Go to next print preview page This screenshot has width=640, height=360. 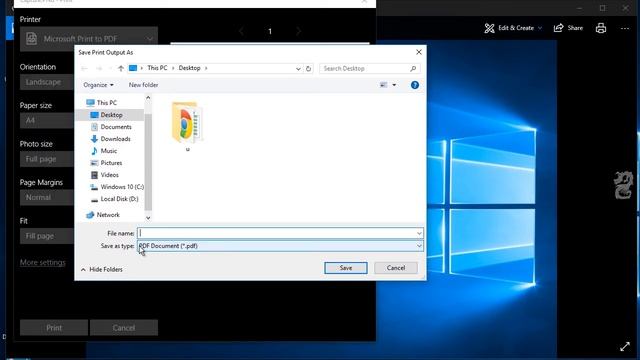[x=299, y=31]
